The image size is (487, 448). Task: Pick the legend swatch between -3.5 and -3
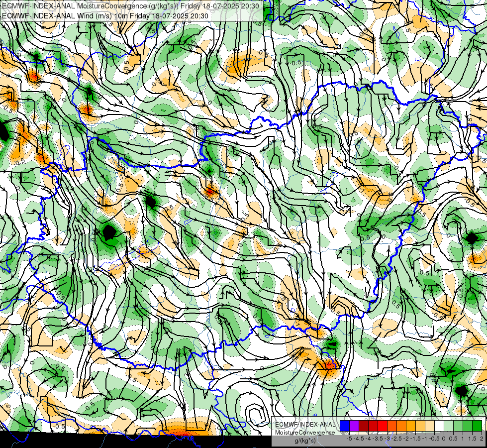[x=383, y=426]
